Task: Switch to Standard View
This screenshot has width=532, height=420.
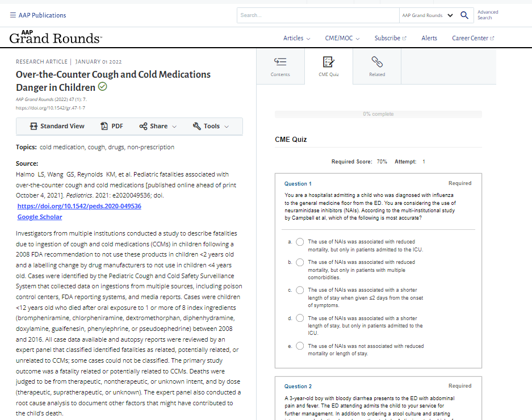Action: click(x=57, y=126)
